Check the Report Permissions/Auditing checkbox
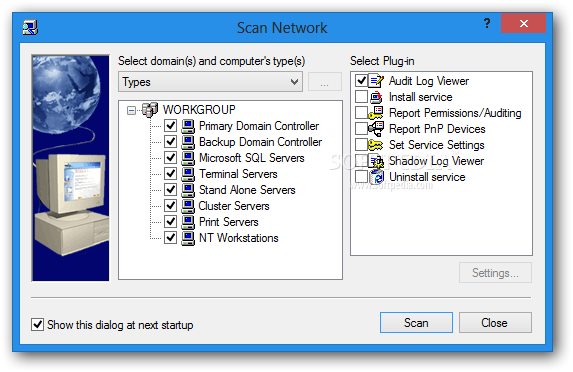 (361, 113)
